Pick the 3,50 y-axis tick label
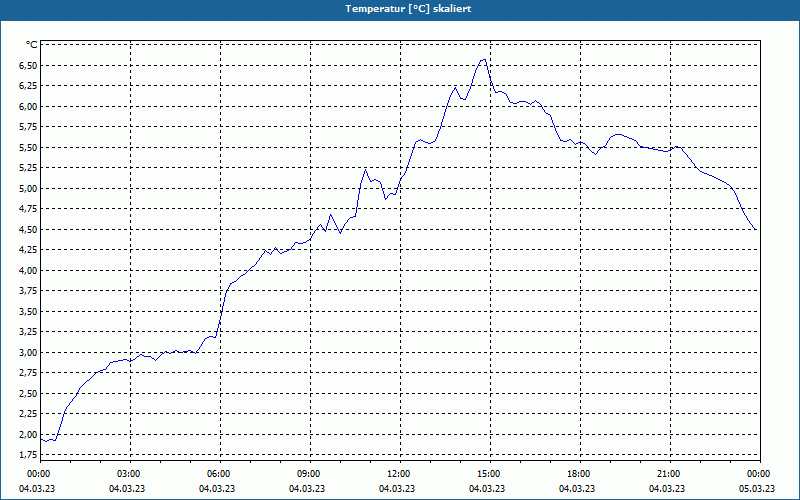The image size is (800, 500). [x=28, y=311]
